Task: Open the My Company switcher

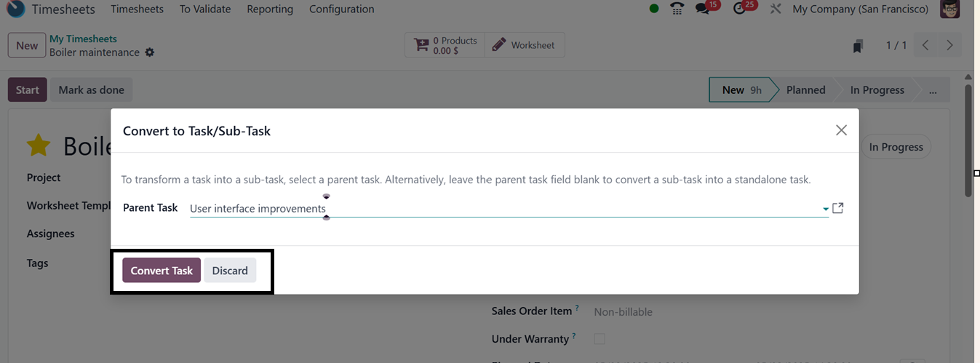Action: [x=860, y=9]
